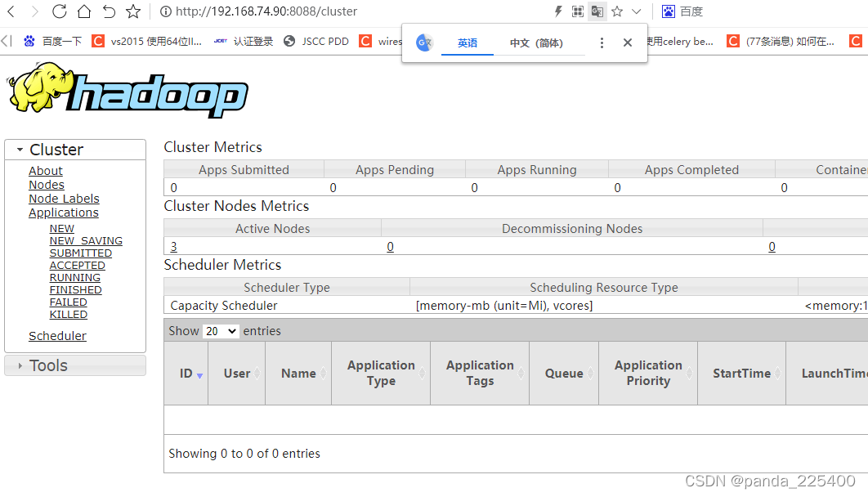Click the Decommissioning Nodes count 0
Image resolution: width=868 pixels, height=497 pixels.
[x=390, y=247]
